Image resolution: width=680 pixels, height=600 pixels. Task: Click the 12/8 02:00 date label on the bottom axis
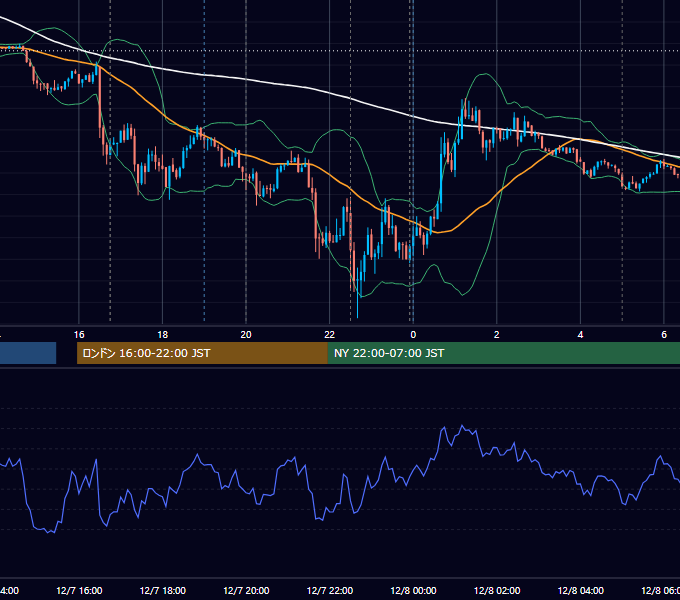point(497,590)
